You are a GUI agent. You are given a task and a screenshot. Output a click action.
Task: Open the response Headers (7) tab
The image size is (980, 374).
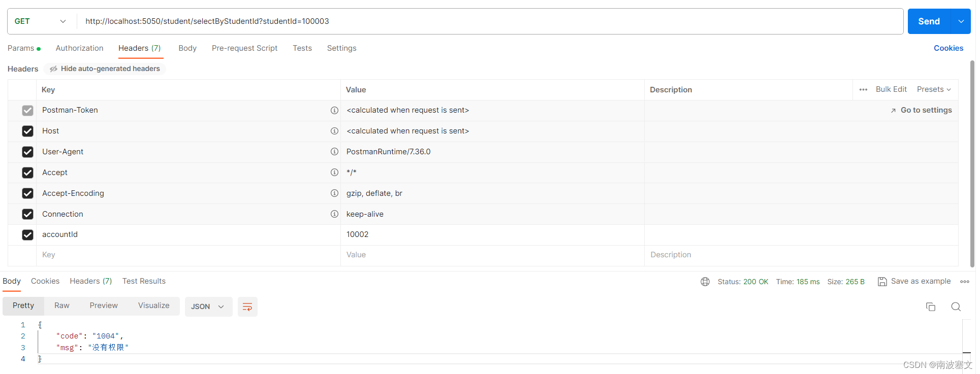point(91,281)
